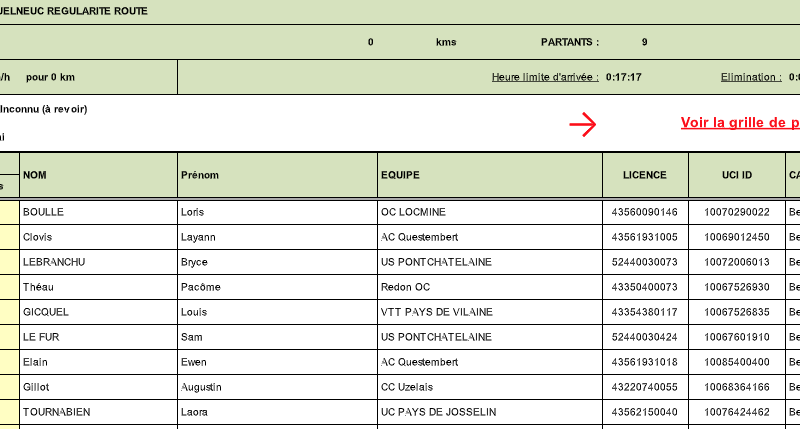Open the 'Voir la grille' red link
Viewport: 800px width, 429px height.
739,123
